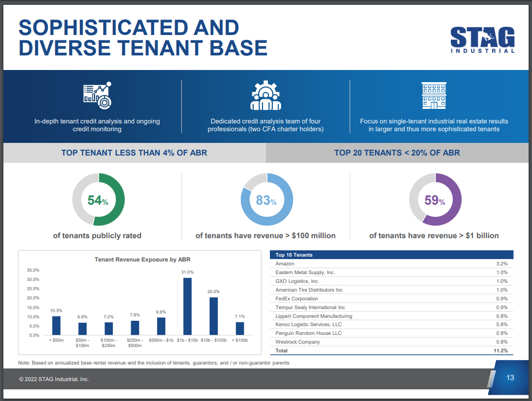Click the team gear icon
Screen dimensions: 532x401
click(266, 95)
